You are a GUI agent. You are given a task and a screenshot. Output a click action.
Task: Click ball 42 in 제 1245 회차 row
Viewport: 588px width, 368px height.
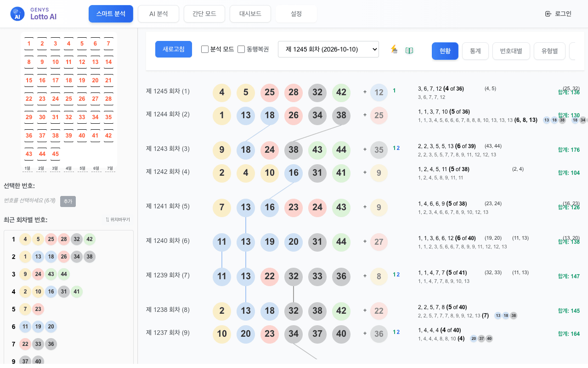tap(341, 92)
